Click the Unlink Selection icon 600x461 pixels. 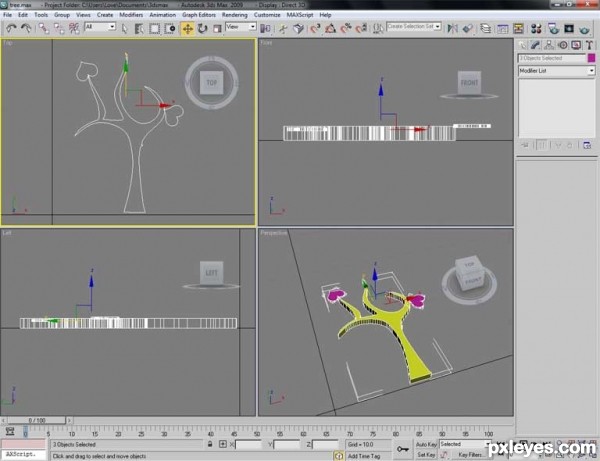tap(59, 29)
